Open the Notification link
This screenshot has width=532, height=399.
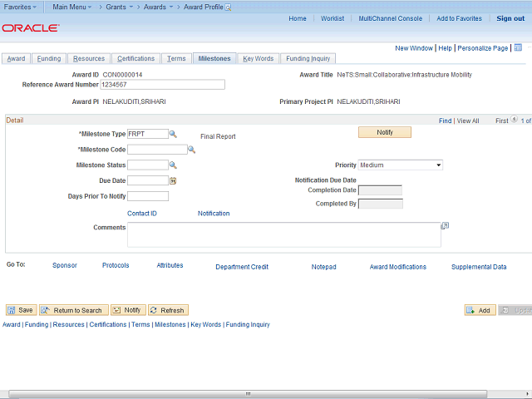pyautogui.click(x=214, y=214)
